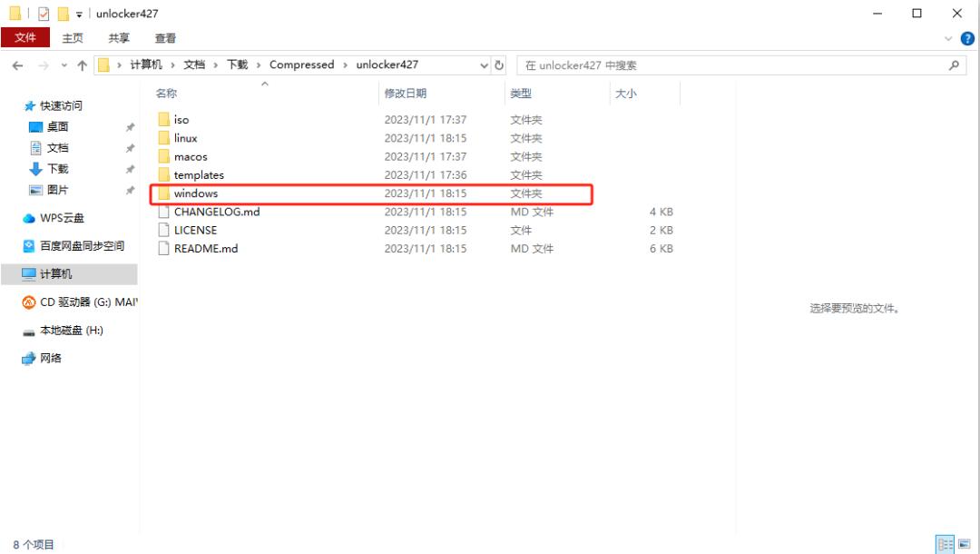Open the 文件 menu
Screen dimensions: 980x554
26,37
